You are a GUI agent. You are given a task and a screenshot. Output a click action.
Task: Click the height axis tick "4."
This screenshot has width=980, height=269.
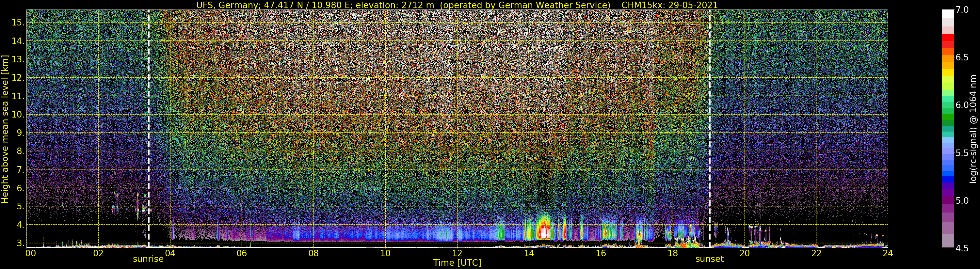pyautogui.click(x=20, y=225)
